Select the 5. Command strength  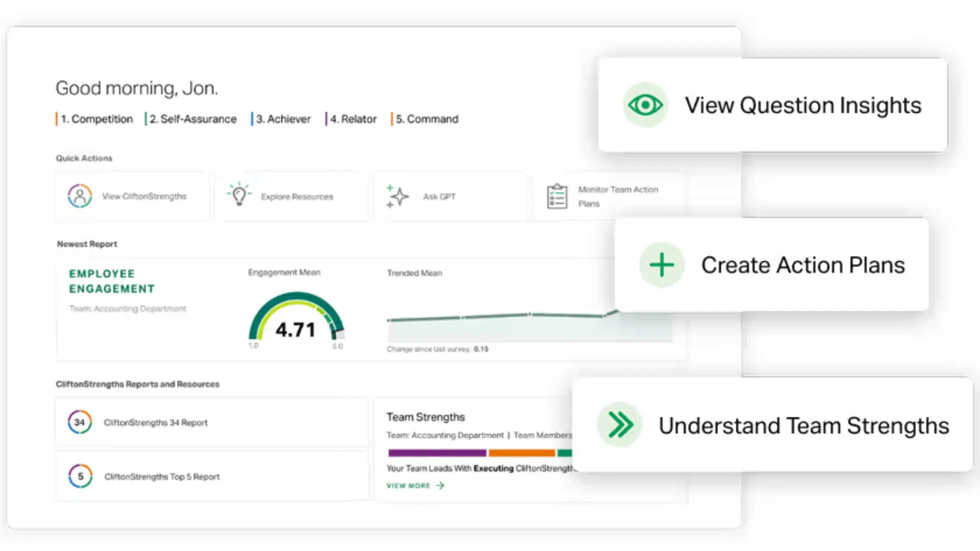425,119
